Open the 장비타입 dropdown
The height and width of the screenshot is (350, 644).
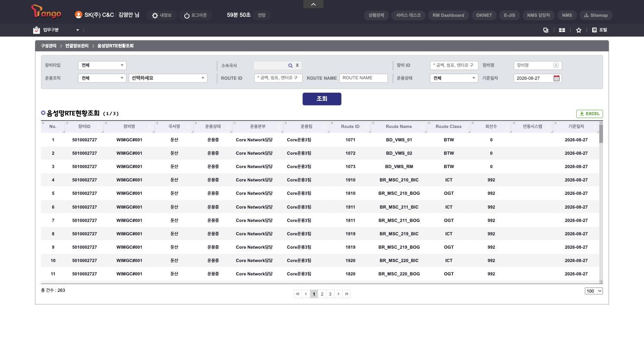pos(102,66)
